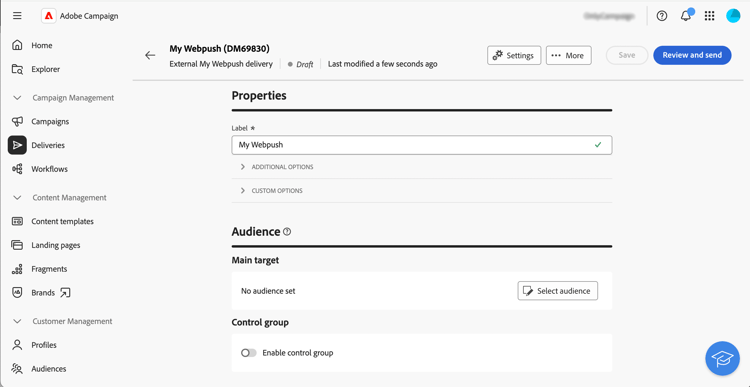The height and width of the screenshot is (387, 750).
Task: Open Home in the sidebar
Action: click(42, 45)
